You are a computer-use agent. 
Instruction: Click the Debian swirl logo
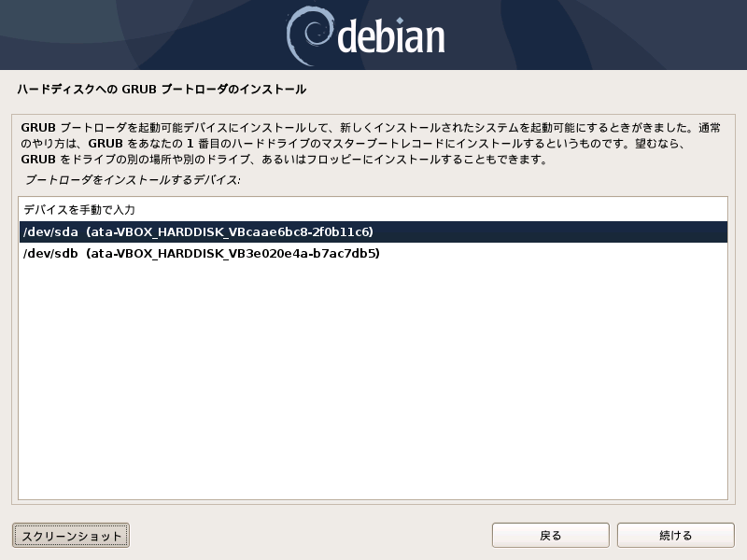click(x=308, y=35)
